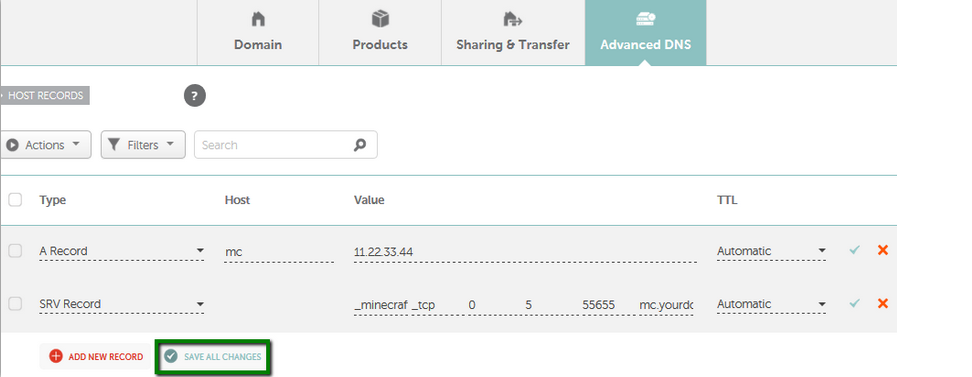972x377 pixels.
Task: Open the A Record TTL dropdown
Action: (x=772, y=251)
